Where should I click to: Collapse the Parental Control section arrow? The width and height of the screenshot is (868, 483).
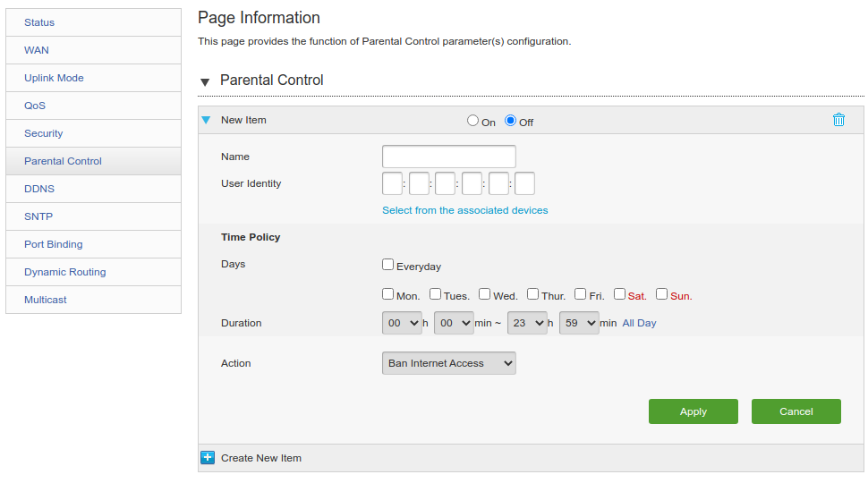click(205, 82)
